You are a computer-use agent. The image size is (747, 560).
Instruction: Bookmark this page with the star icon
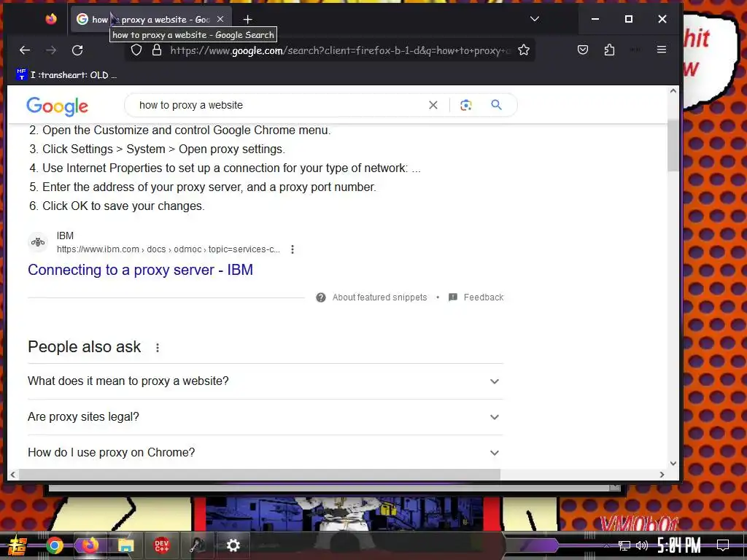tap(524, 50)
